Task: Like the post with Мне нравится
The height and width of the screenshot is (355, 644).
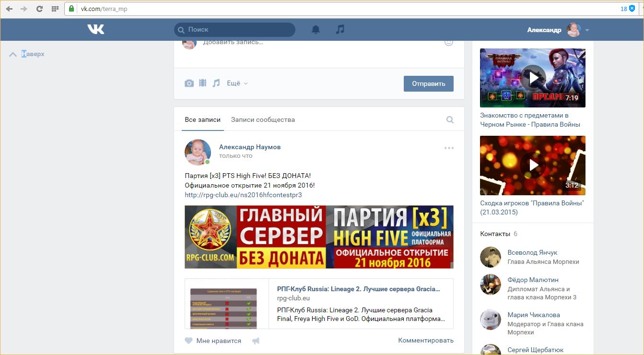Action: [x=213, y=341]
